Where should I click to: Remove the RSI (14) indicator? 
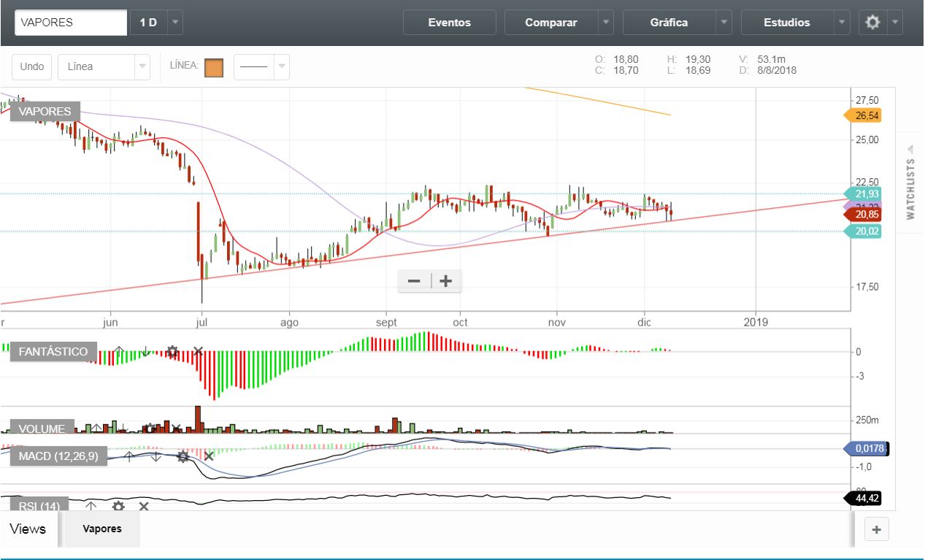point(144,506)
